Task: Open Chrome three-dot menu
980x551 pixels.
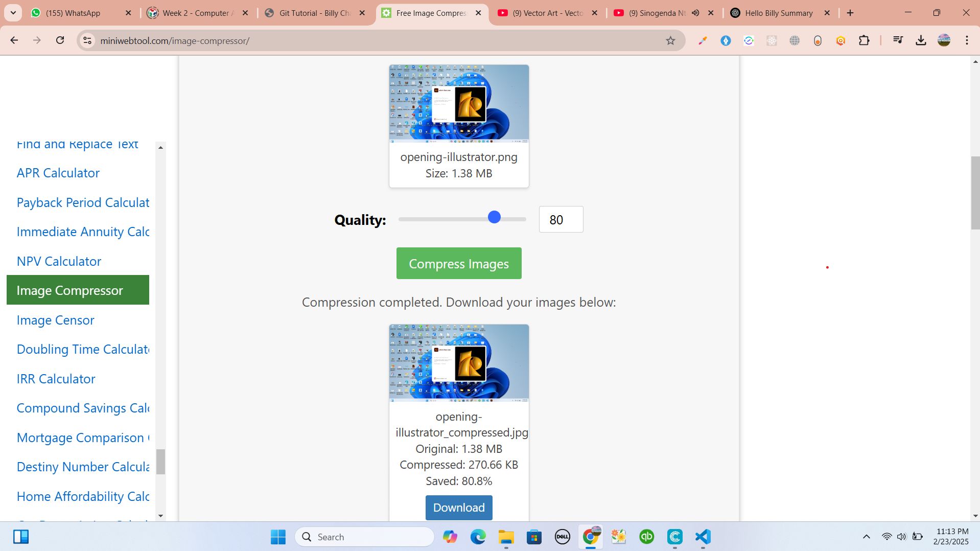Action: click(967, 40)
